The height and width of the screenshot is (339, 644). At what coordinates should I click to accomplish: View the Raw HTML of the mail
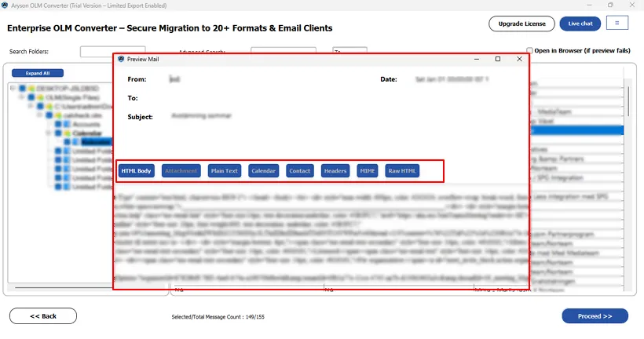pyautogui.click(x=402, y=170)
